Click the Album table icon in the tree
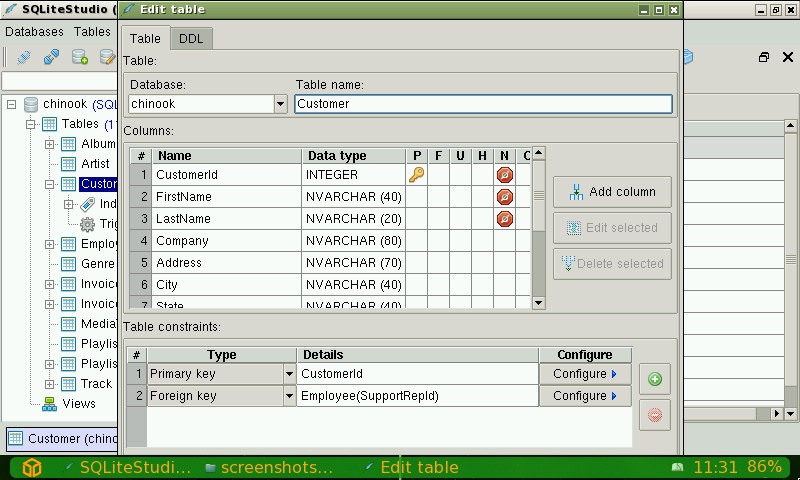The width and height of the screenshot is (800, 480). (68, 144)
